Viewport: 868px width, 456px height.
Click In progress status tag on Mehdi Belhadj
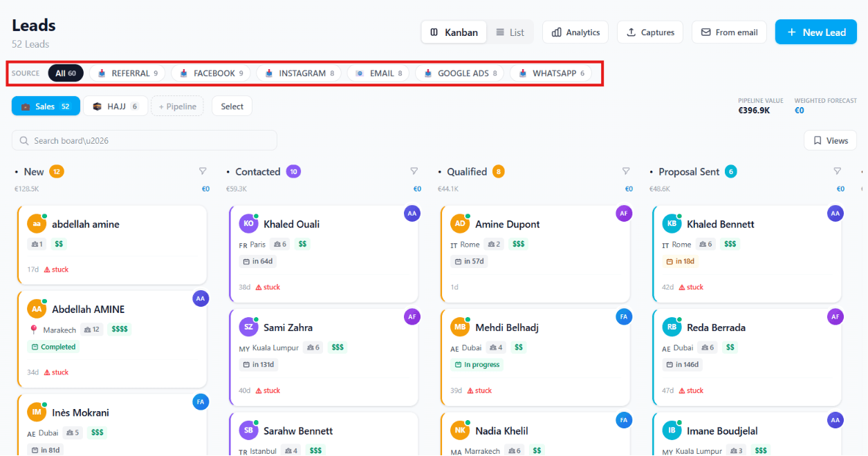[x=477, y=365]
